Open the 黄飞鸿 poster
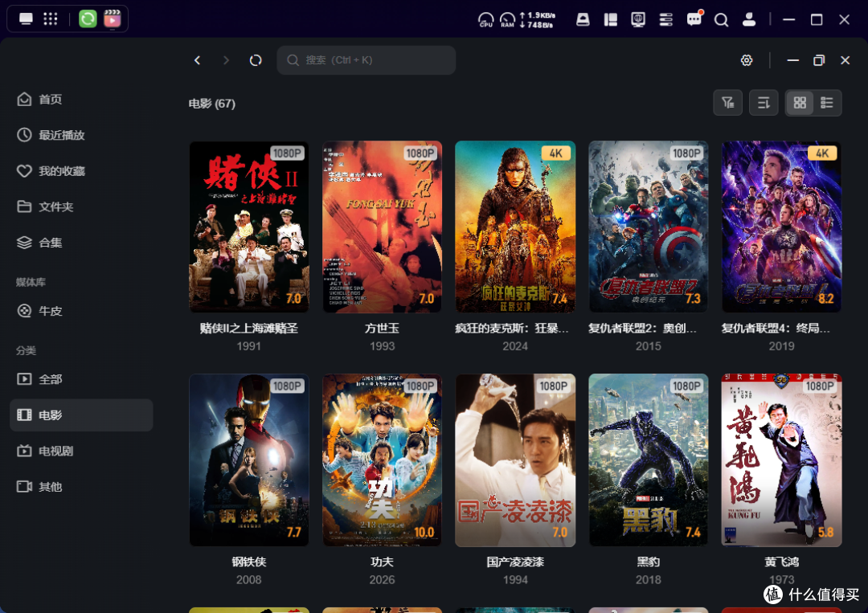 pyautogui.click(x=782, y=460)
